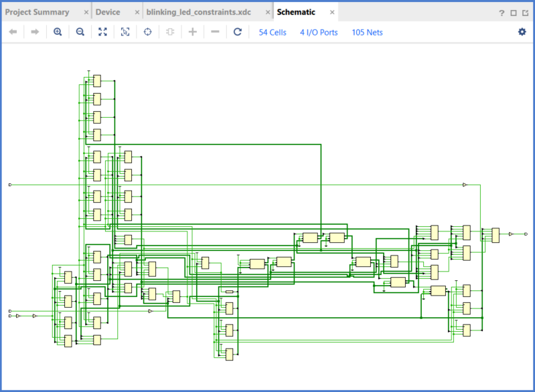Viewport: 535px width, 392px height.
Task: Close the blinking_led_constraints.xdc tab
Action: click(x=268, y=12)
